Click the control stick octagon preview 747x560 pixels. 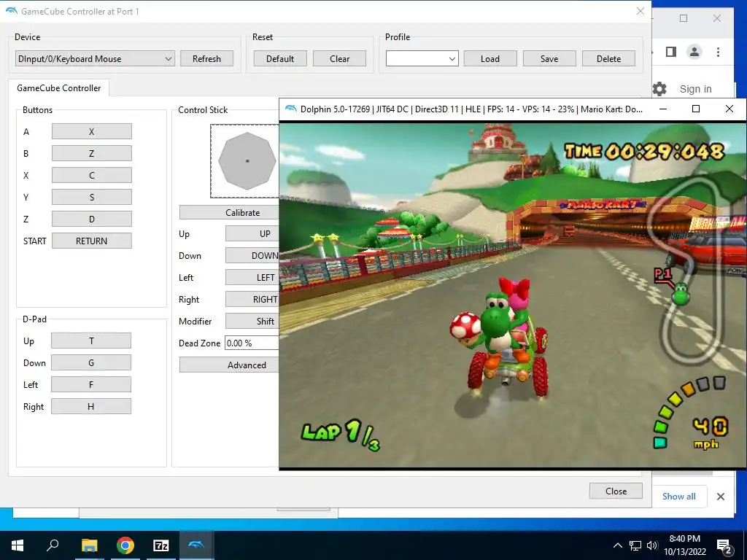click(x=247, y=161)
